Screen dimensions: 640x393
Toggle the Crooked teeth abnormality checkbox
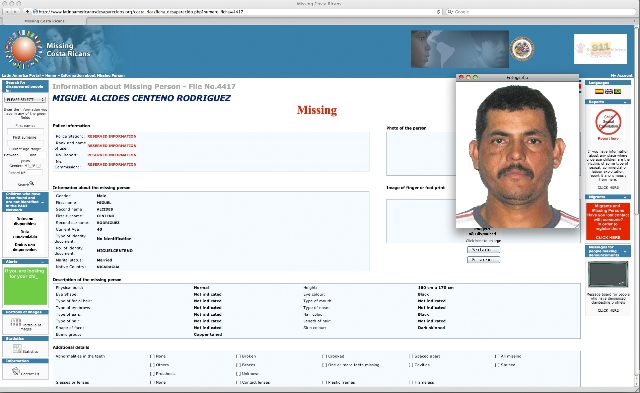324,356
